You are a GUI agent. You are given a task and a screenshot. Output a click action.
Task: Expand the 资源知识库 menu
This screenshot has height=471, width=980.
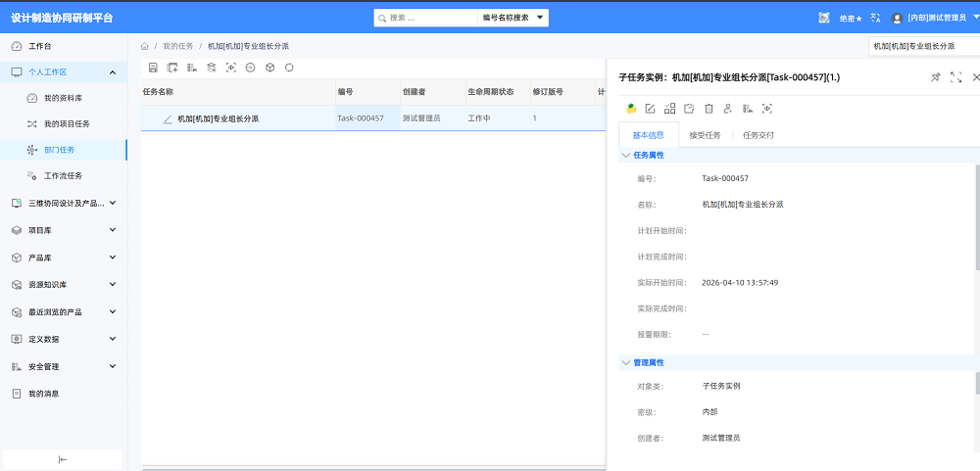113,284
